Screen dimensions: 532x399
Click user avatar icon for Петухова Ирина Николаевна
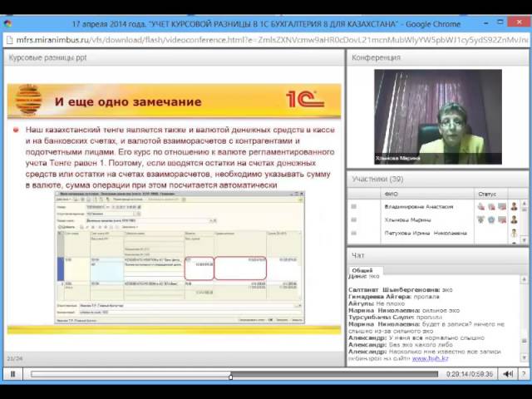point(514,233)
